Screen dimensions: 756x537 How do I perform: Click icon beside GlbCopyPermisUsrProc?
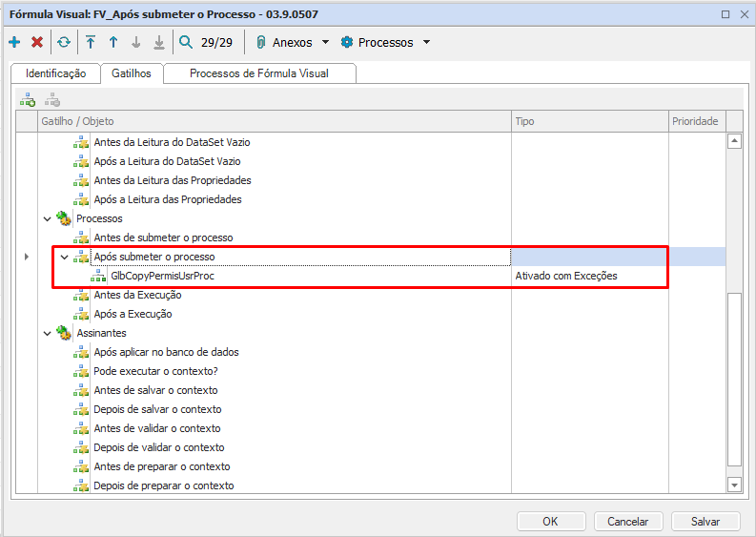(98, 276)
